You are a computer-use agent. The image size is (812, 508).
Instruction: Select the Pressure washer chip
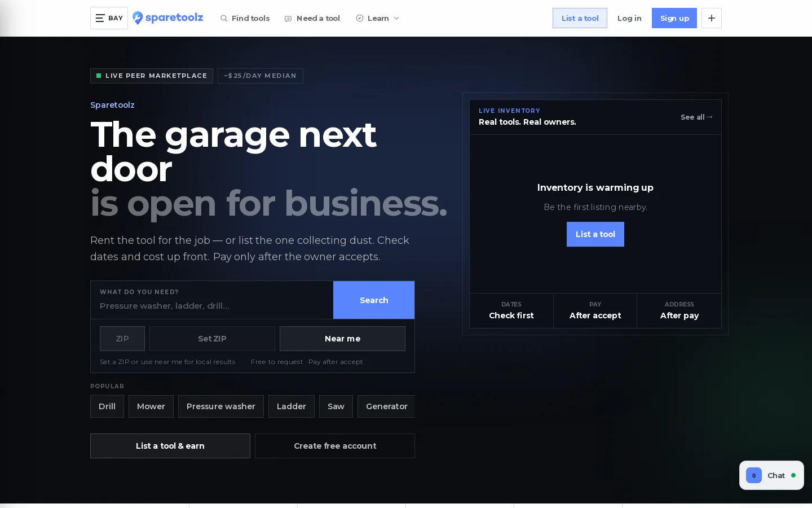[221, 406]
